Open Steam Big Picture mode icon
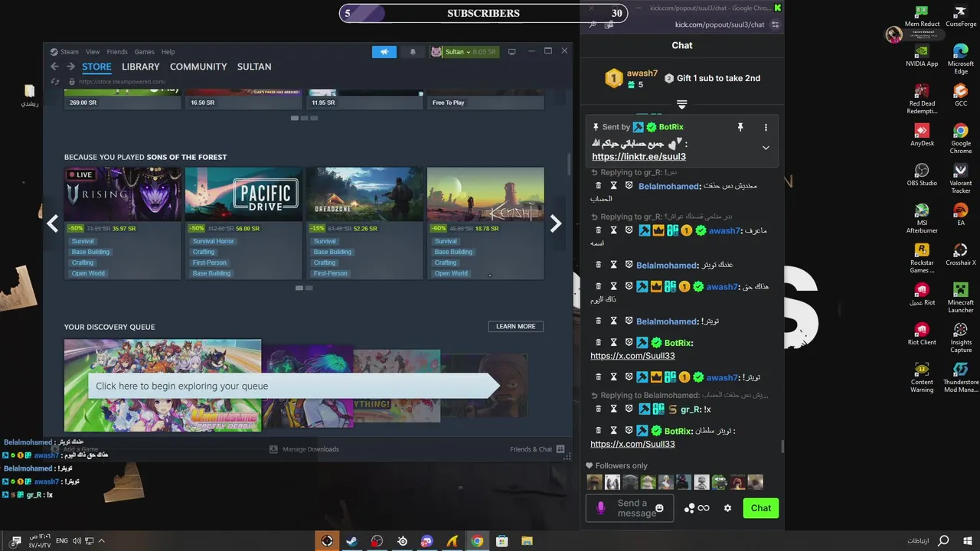Screen dimensions: 980x551 [512, 51]
